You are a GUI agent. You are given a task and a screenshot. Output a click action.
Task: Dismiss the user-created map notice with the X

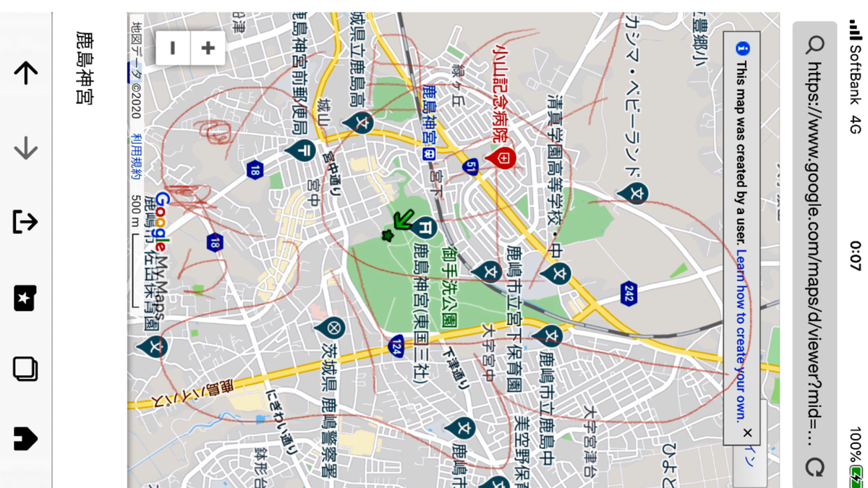(748, 433)
